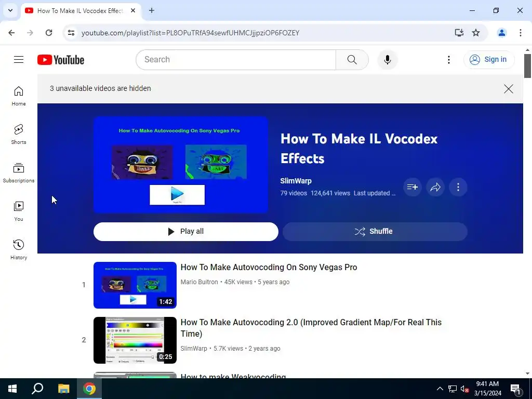Screen dimensions: 532x399
Task: Open Windows taskbar search
Action: tap(37, 389)
